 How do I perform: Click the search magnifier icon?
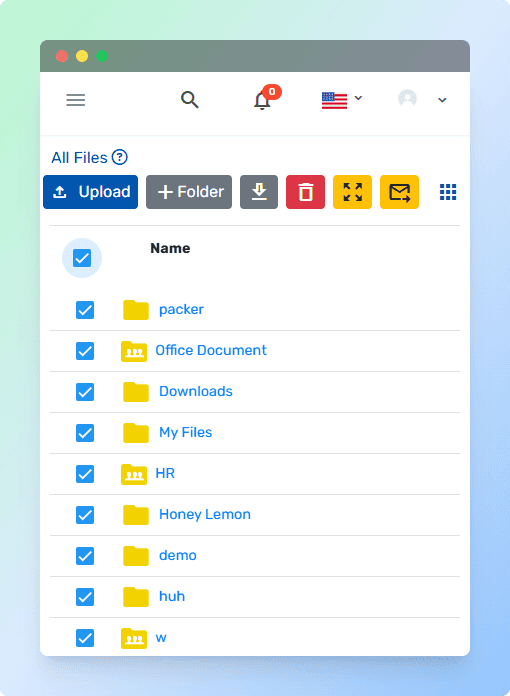point(190,99)
